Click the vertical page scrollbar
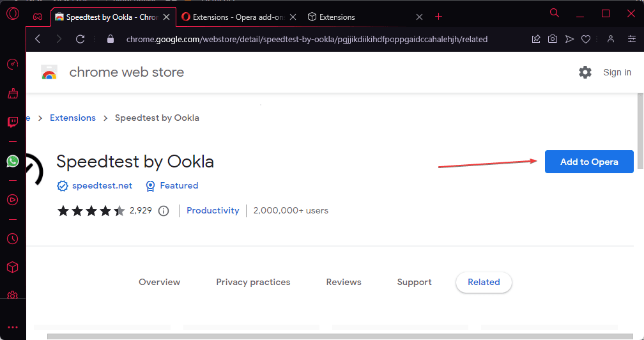Viewport: 644px width, 340px height. point(640,132)
